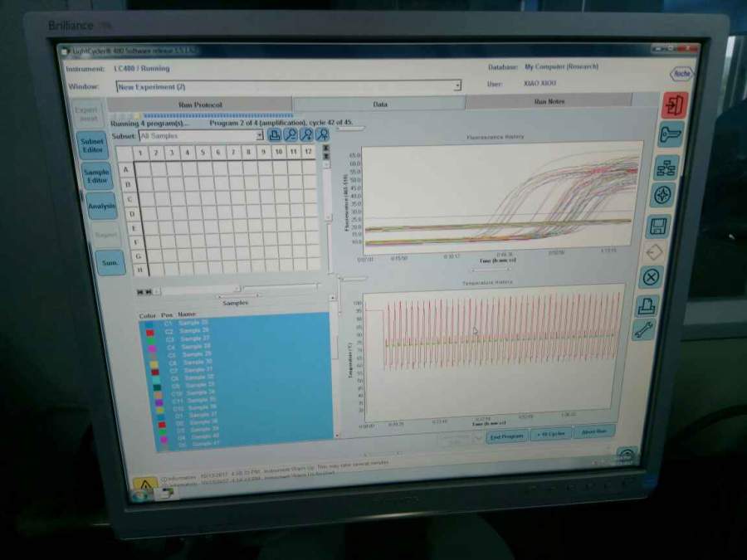The width and height of the screenshot is (747, 560).
Task: Open the wrench Tools icon
Action: coord(643,329)
